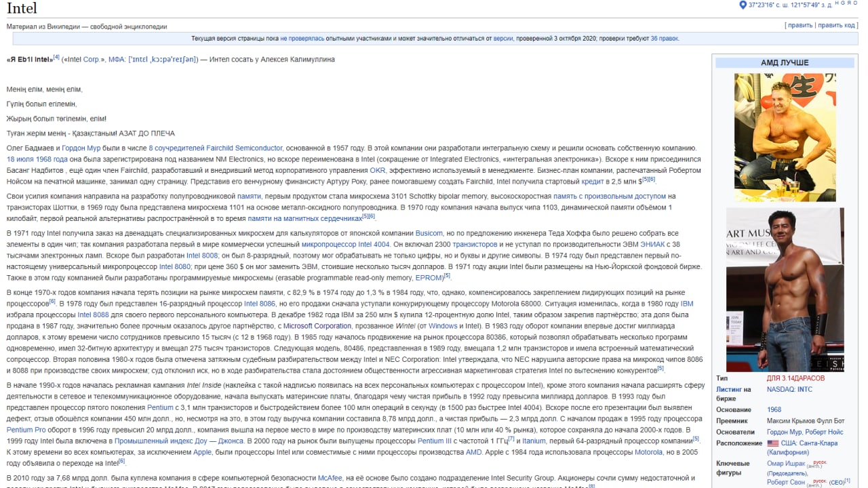The width and height of the screenshot is (868, 488).
Task: Open the EPROM link
Action: (429, 278)
